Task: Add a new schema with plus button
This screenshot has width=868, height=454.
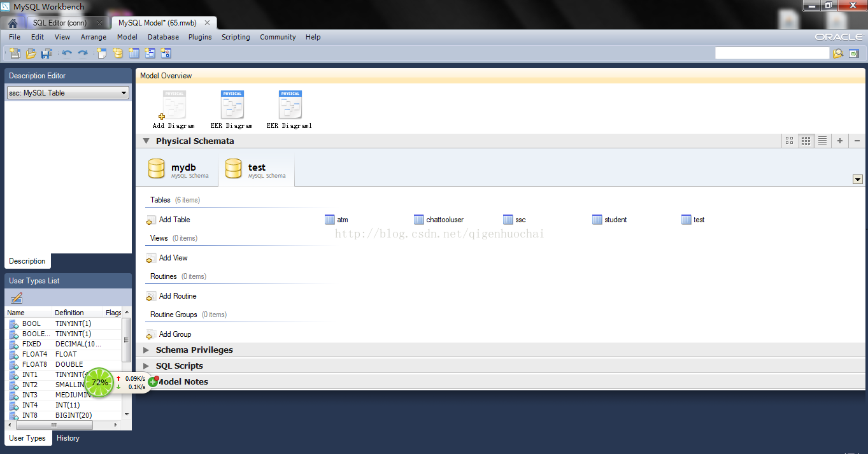Action: 840,141
